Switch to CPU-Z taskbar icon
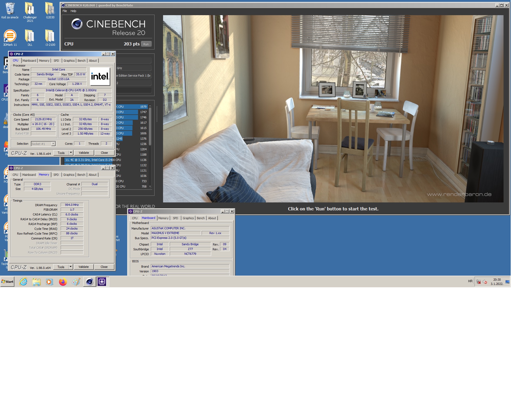The width and height of the screenshot is (532, 399). pyautogui.click(x=102, y=282)
